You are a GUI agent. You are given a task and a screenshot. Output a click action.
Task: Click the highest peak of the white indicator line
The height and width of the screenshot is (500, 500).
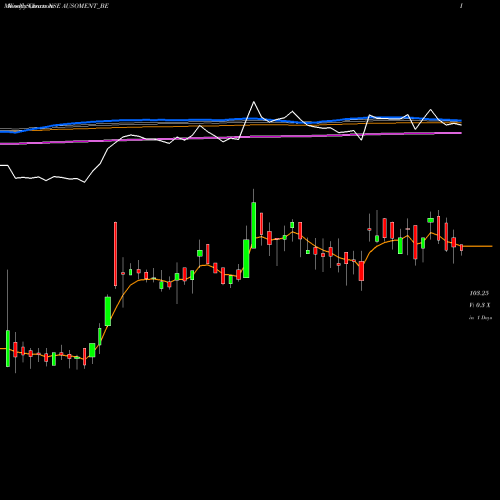254,102
